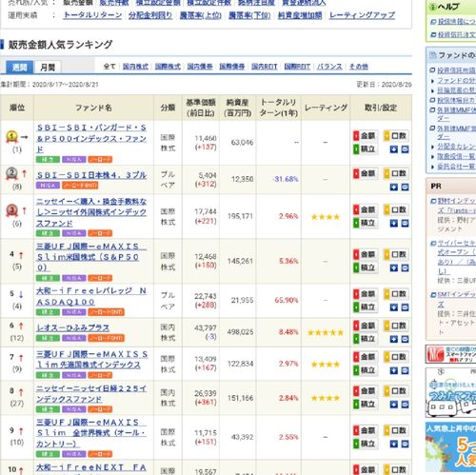This screenshot has width=476, height=475.
Task: Click the five-star rating in ひふみプラス row
Action: pyautogui.click(x=326, y=333)
